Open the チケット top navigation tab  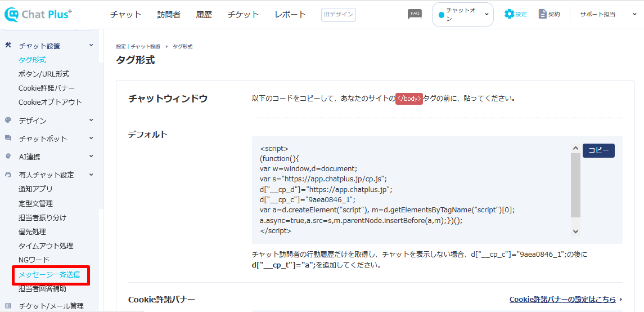[x=244, y=15]
